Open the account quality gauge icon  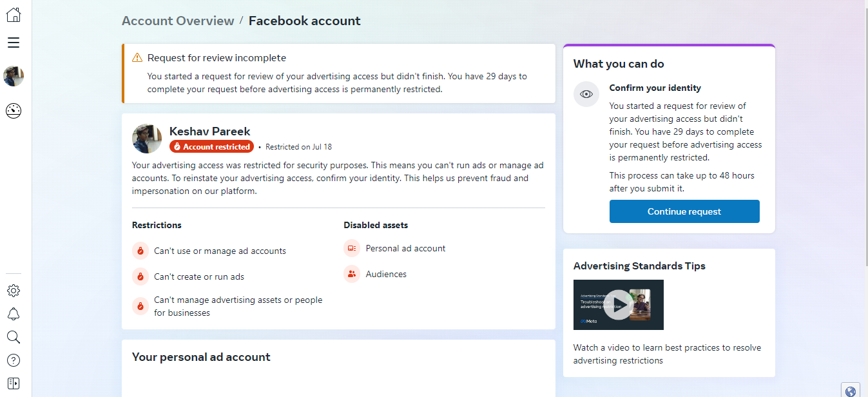point(14,111)
